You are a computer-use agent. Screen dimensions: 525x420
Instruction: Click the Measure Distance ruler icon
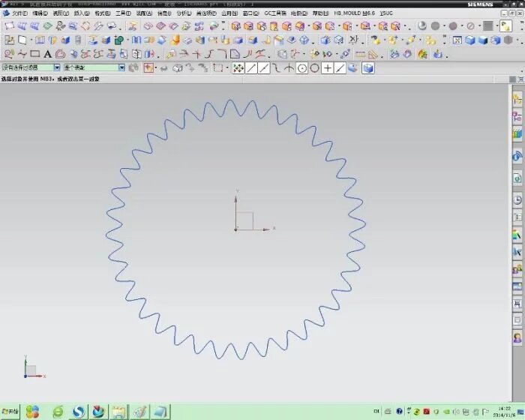click(x=360, y=54)
